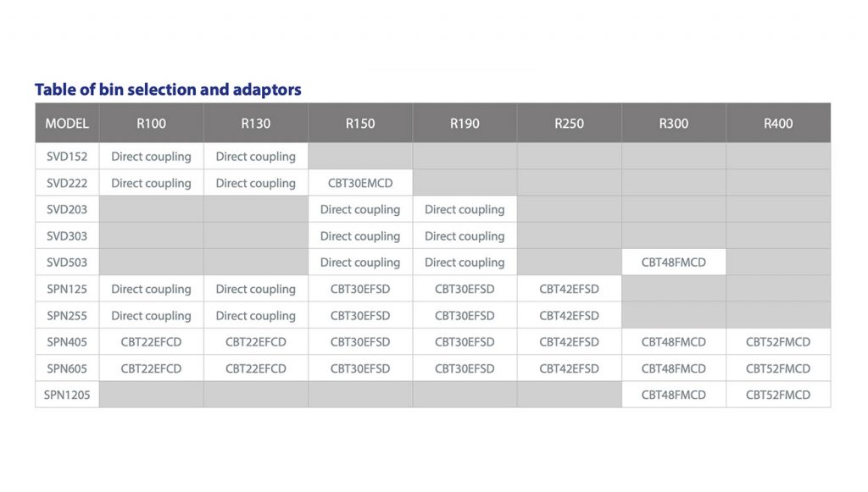Click the R190 Direct coupling cell for SVD303
Image resolution: width=868 pixels, height=492 pixels.
[x=465, y=236]
